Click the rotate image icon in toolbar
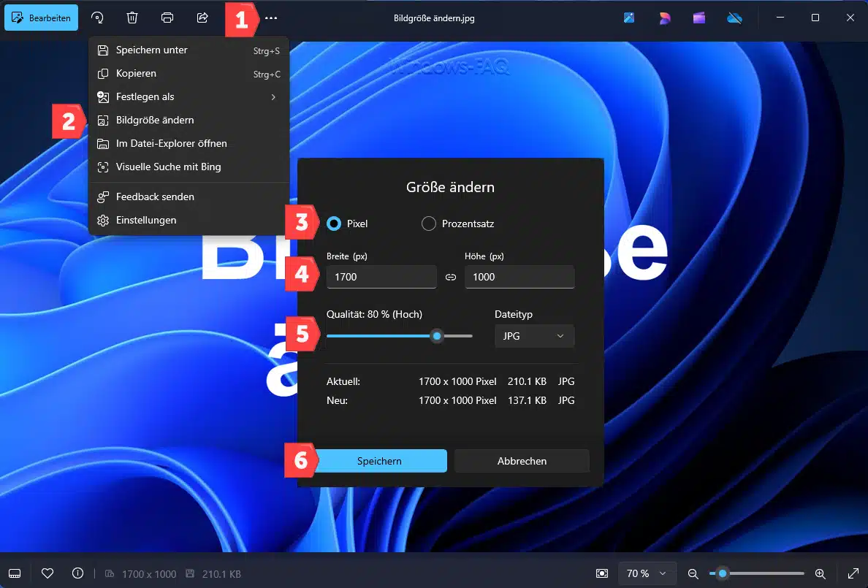The width and height of the screenshot is (868, 588). [97, 18]
